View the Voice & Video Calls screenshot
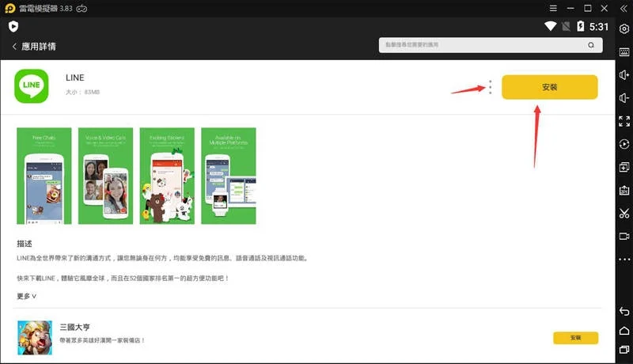 [105, 176]
